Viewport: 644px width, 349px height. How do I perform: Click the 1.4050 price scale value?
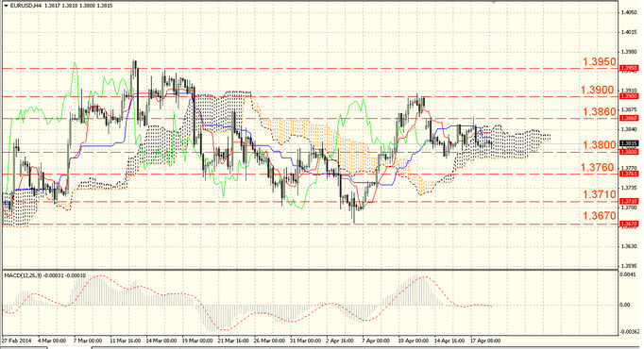click(629, 12)
